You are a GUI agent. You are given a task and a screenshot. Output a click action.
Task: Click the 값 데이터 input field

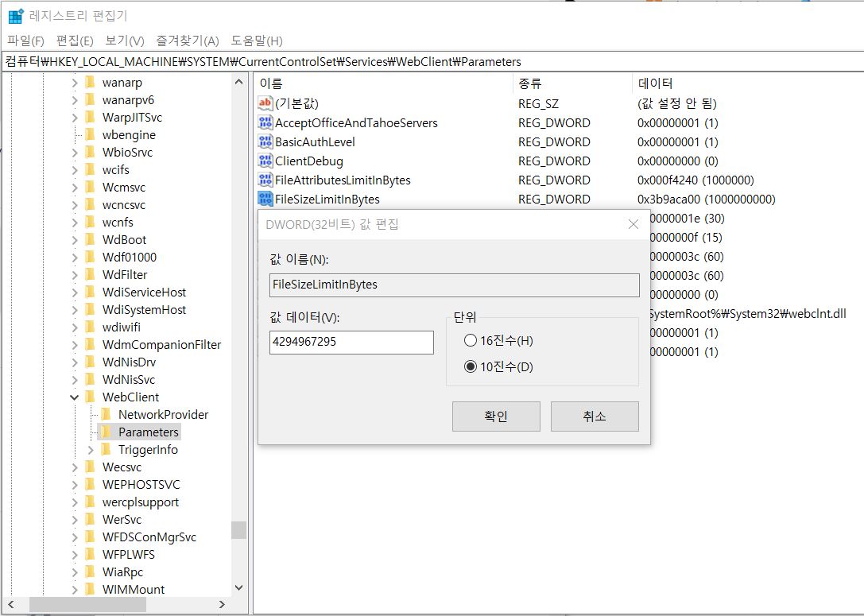point(351,342)
